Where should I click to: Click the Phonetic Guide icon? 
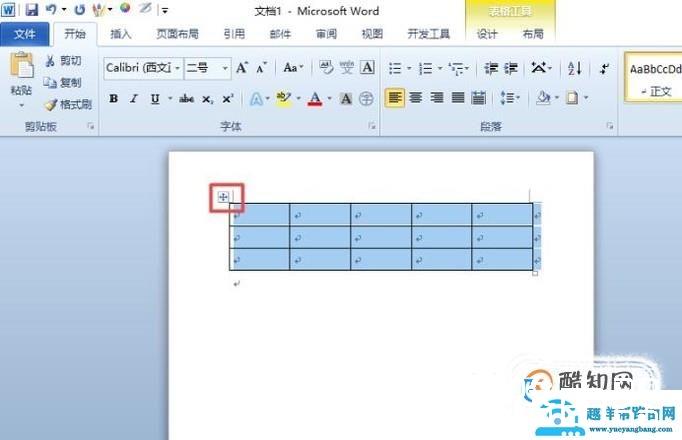tap(347, 67)
